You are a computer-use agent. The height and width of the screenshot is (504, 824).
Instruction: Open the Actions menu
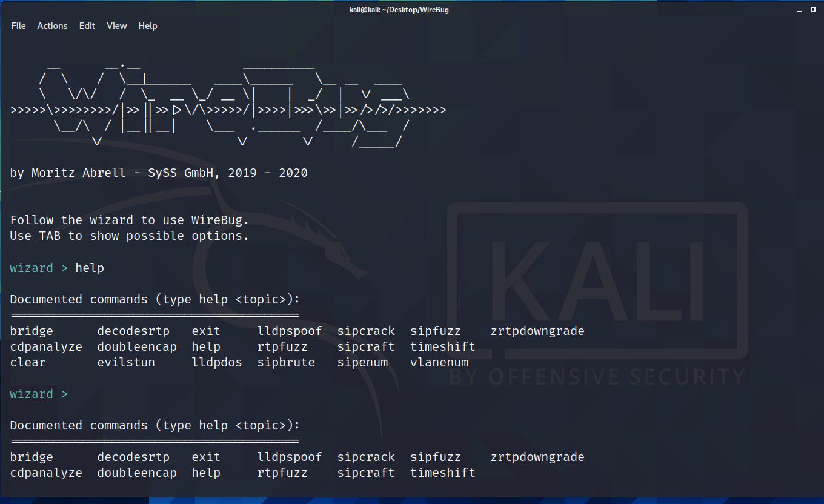pos(52,25)
